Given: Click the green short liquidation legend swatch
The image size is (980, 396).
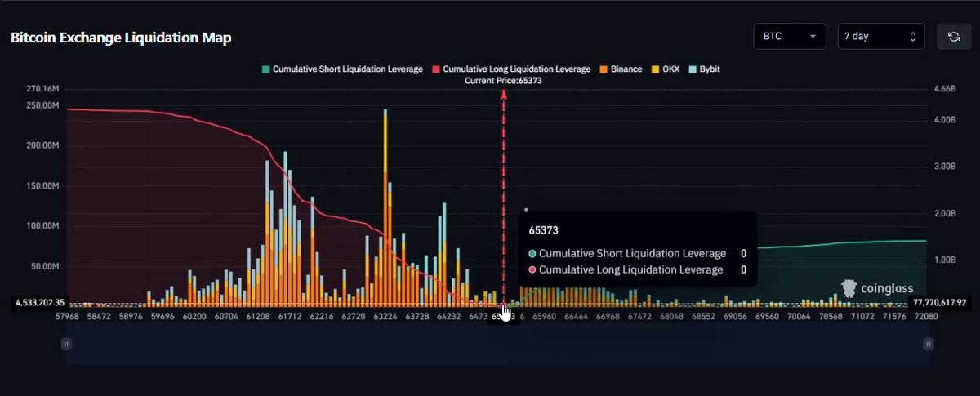Looking at the screenshot, I should click(x=265, y=69).
